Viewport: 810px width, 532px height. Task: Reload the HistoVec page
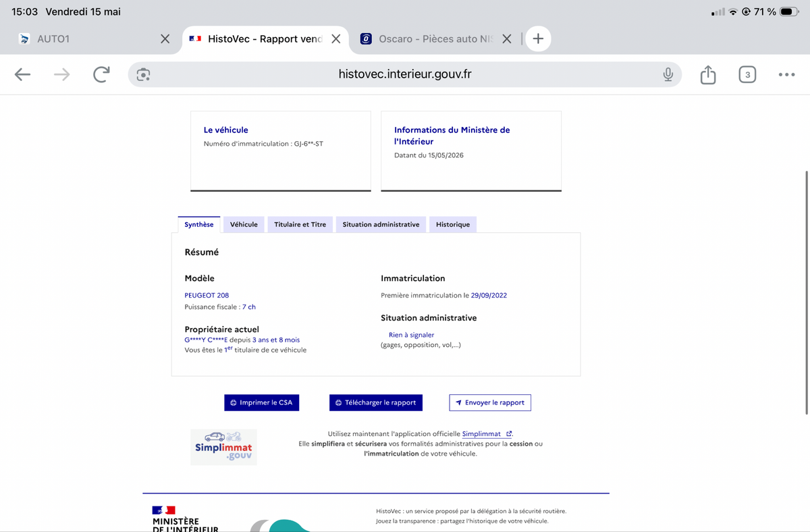coord(101,74)
